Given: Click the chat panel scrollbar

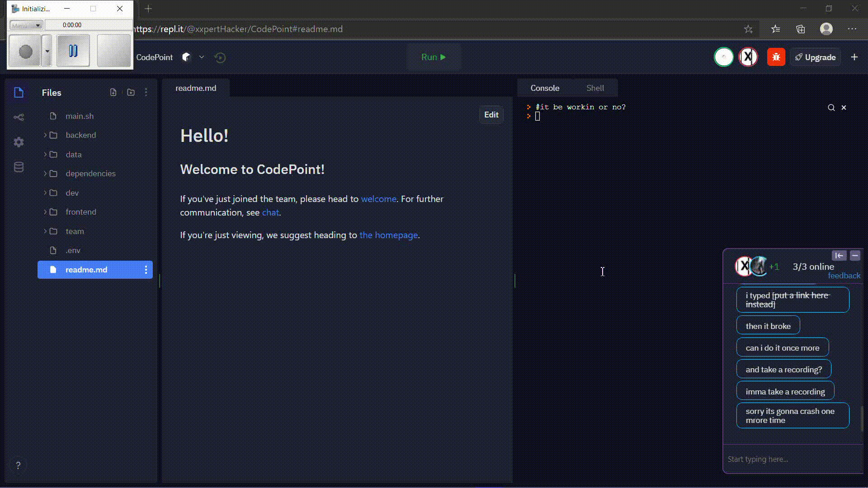Looking at the screenshot, I should click(862, 419).
